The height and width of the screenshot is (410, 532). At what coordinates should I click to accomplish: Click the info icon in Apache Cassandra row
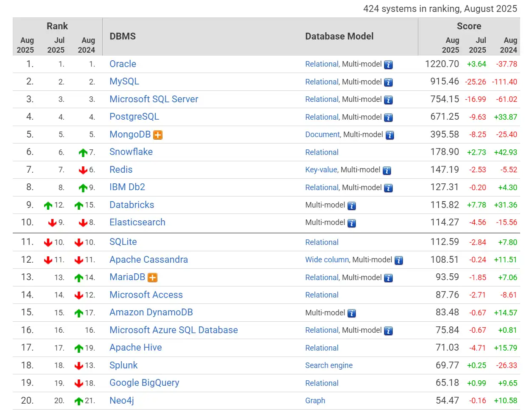[399, 260]
